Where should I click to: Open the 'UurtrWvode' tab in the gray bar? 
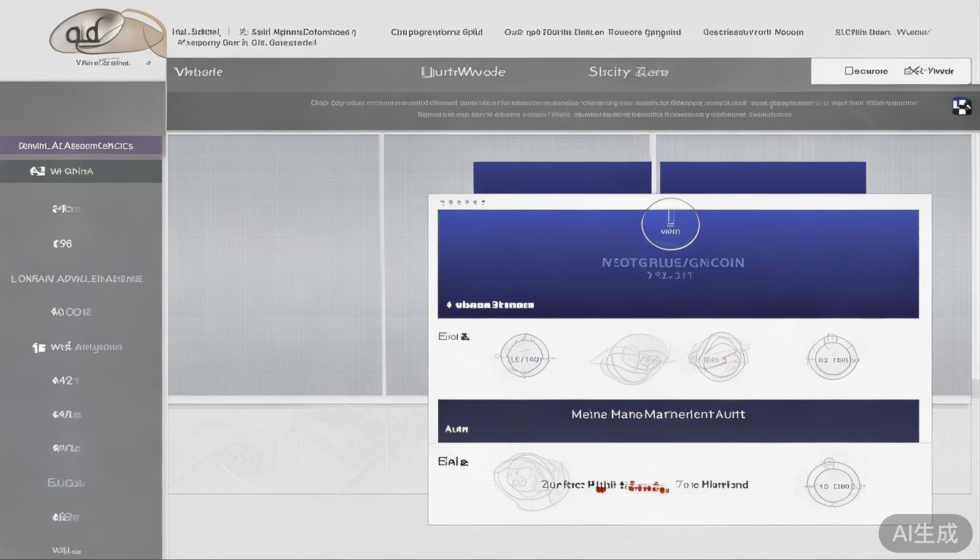[463, 72]
